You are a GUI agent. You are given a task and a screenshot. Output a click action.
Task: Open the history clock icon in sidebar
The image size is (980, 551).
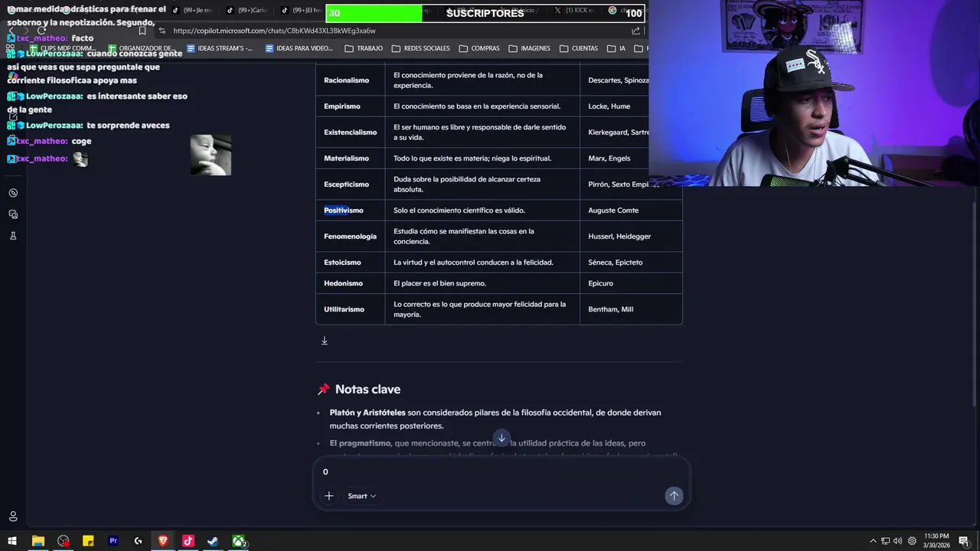pos(13,193)
